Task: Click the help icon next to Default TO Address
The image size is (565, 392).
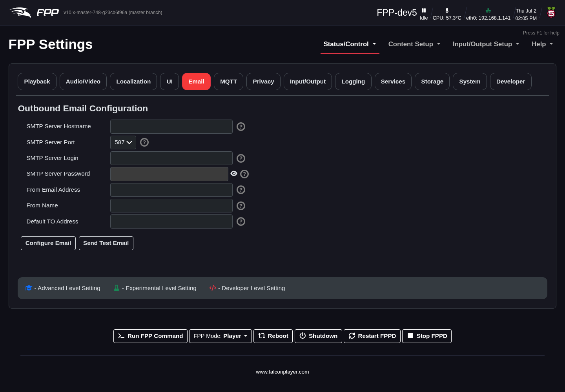Action: coord(241,221)
